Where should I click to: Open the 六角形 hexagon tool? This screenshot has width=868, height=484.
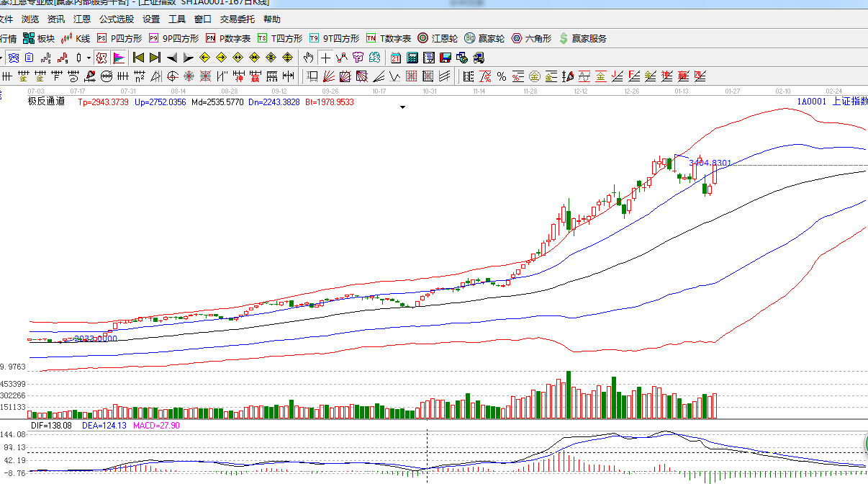(532, 38)
